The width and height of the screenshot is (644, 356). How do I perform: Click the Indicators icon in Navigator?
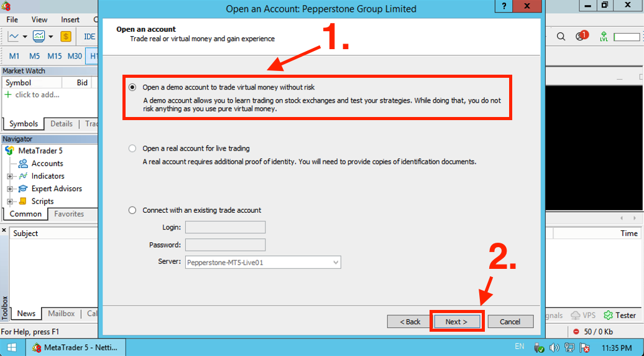click(x=23, y=176)
